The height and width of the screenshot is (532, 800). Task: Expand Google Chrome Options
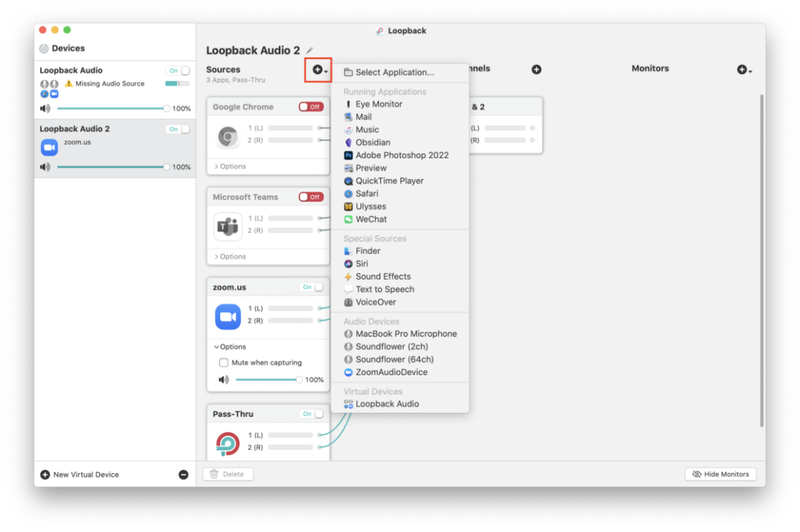pyautogui.click(x=230, y=167)
